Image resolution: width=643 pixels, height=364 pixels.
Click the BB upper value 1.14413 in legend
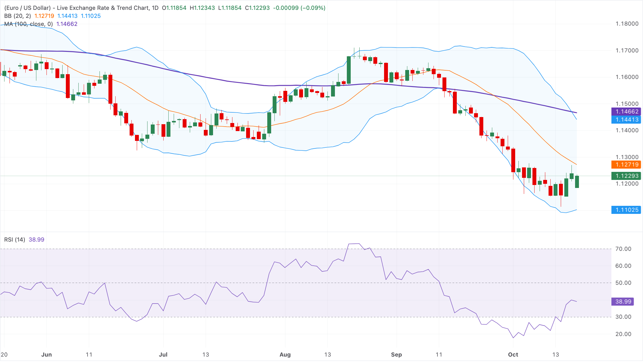coord(67,16)
